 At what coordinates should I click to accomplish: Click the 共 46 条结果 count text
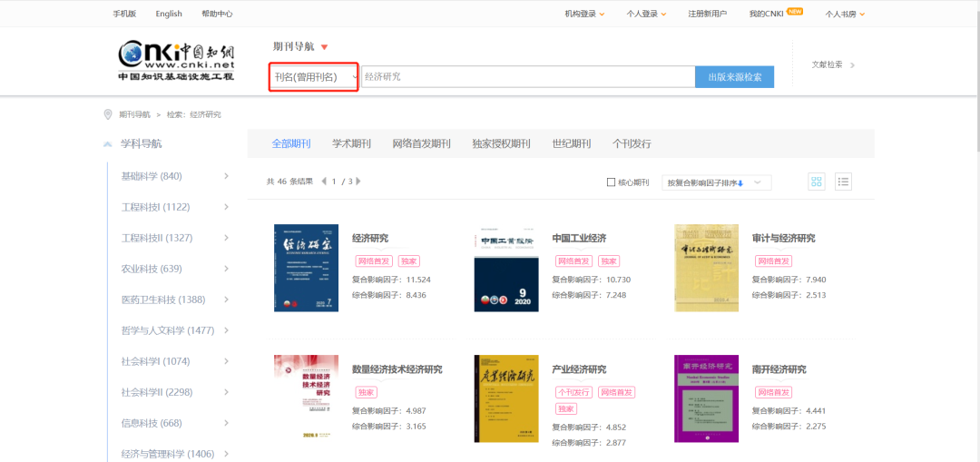tap(289, 182)
